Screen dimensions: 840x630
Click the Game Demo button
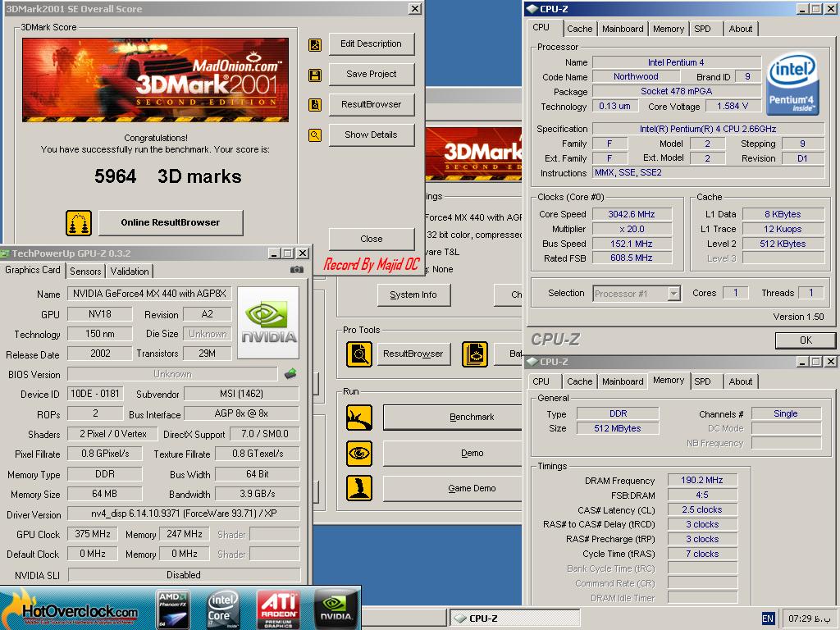click(453, 489)
